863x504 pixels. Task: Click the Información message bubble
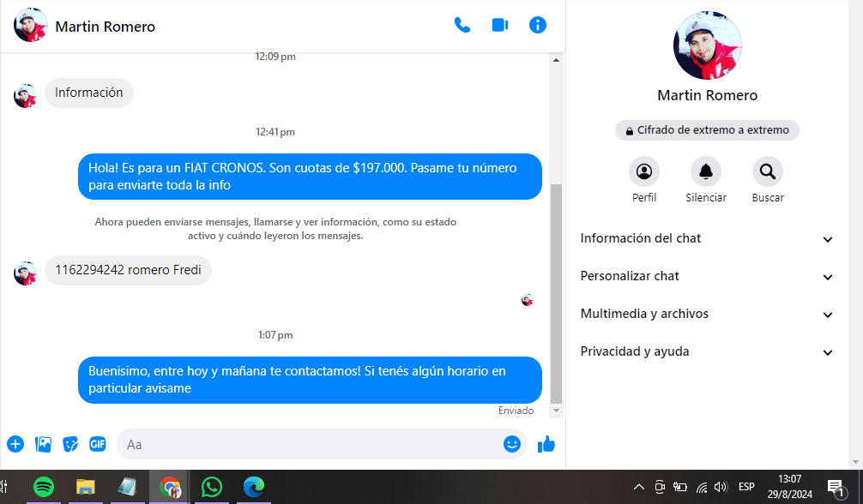point(88,93)
